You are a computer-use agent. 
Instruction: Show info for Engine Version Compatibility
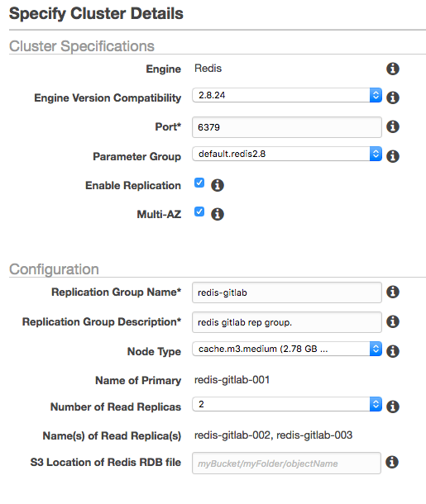pos(393,97)
